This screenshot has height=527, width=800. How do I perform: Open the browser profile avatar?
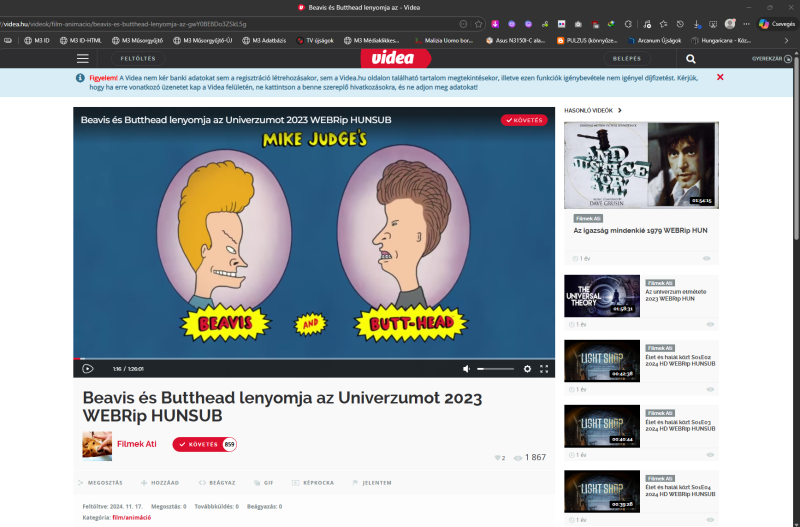pyautogui.click(x=730, y=24)
